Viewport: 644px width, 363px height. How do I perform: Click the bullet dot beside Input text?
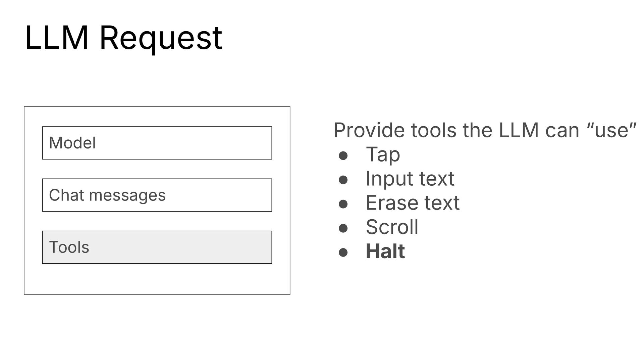click(343, 180)
